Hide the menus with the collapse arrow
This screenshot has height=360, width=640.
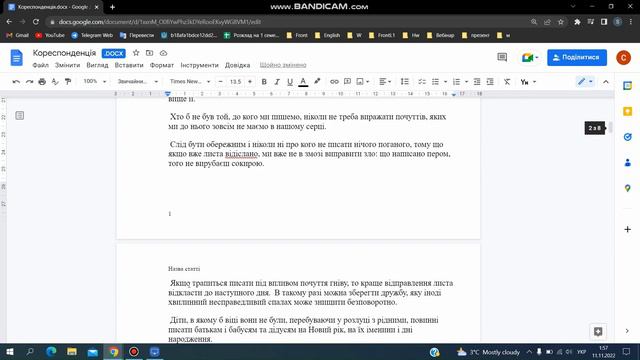pos(606,82)
